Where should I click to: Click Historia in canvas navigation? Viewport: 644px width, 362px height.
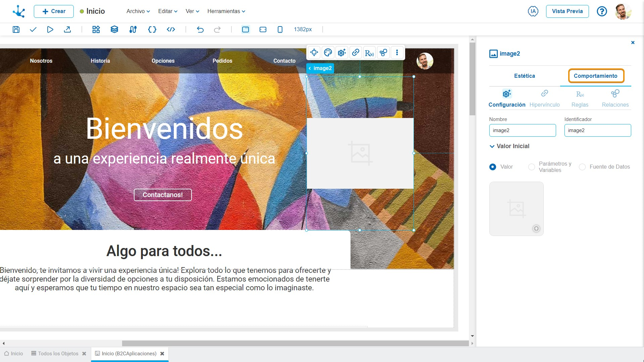coord(100,61)
